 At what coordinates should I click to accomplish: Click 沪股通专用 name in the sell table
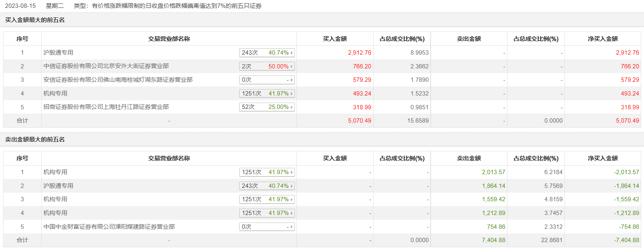click(58, 186)
